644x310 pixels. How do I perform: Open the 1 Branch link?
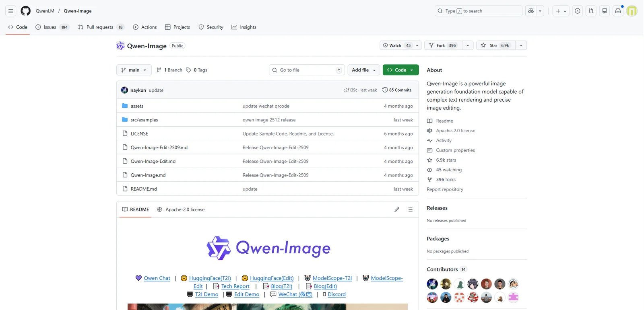pos(169,70)
